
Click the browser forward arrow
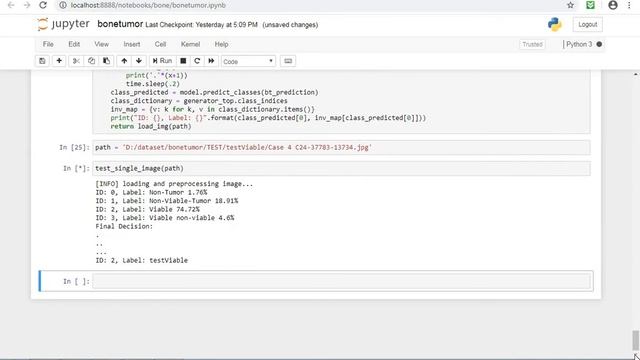pyautogui.click(x=27, y=5)
